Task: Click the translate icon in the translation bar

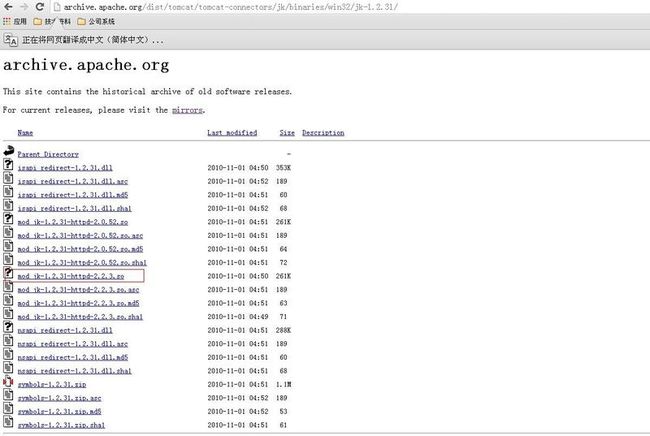Action: tap(10, 40)
